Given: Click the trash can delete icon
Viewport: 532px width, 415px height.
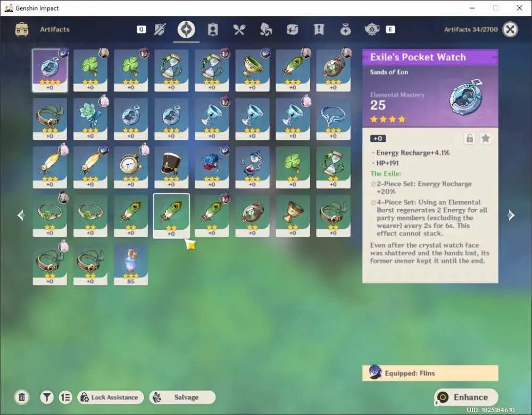Looking at the screenshot, I should pyautogui.click(x=22, y=397).
